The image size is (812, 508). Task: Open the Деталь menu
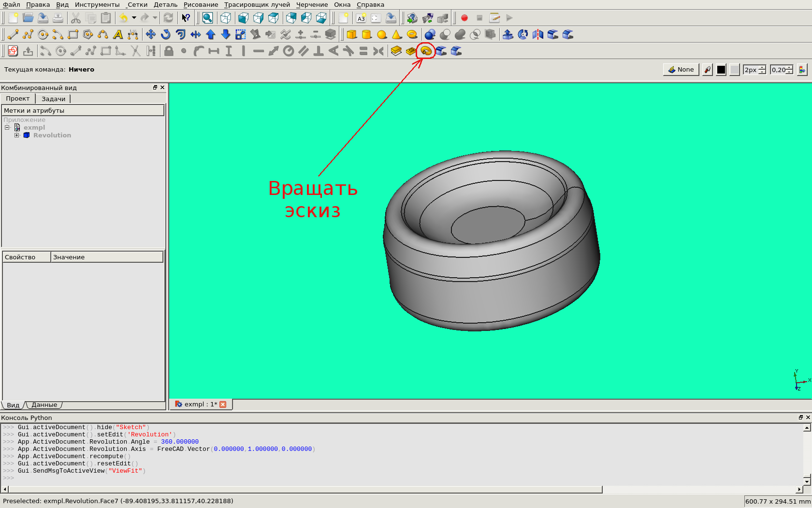(165, 4)
